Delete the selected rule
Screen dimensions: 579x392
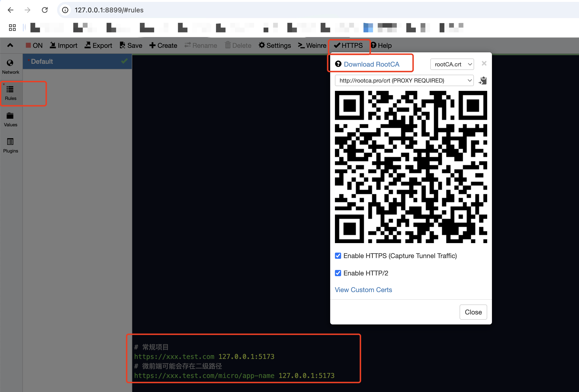tap(238, 45)
